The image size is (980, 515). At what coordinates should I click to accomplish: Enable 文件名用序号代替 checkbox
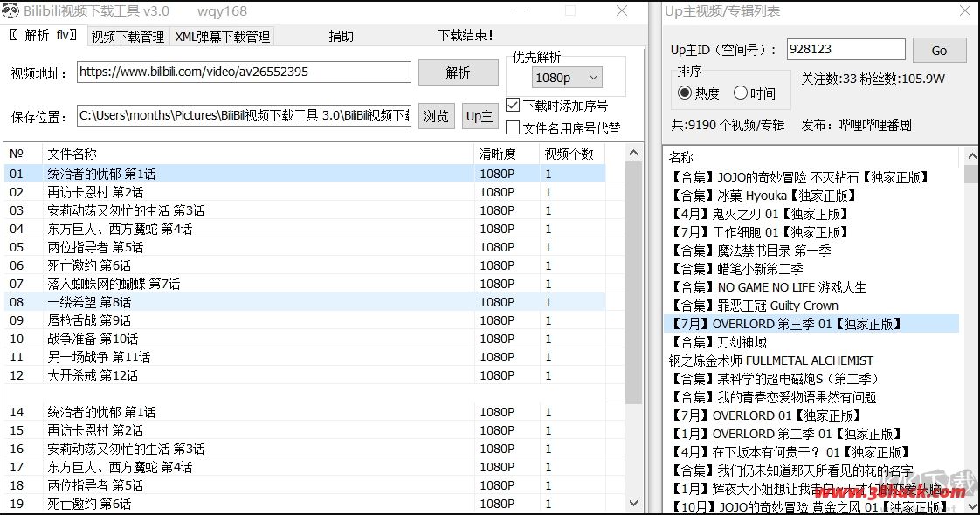514,128
